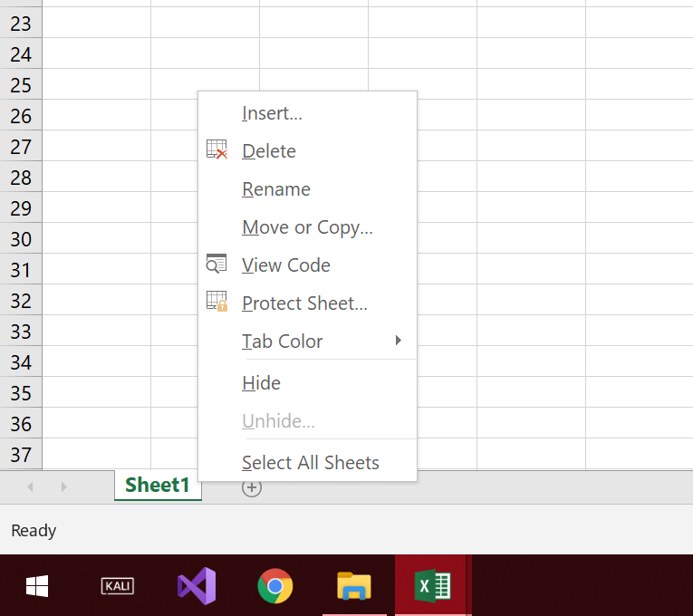Click the Protect Sheet lock icon
The image size is (693, 616).
click(x=217, y=302)
